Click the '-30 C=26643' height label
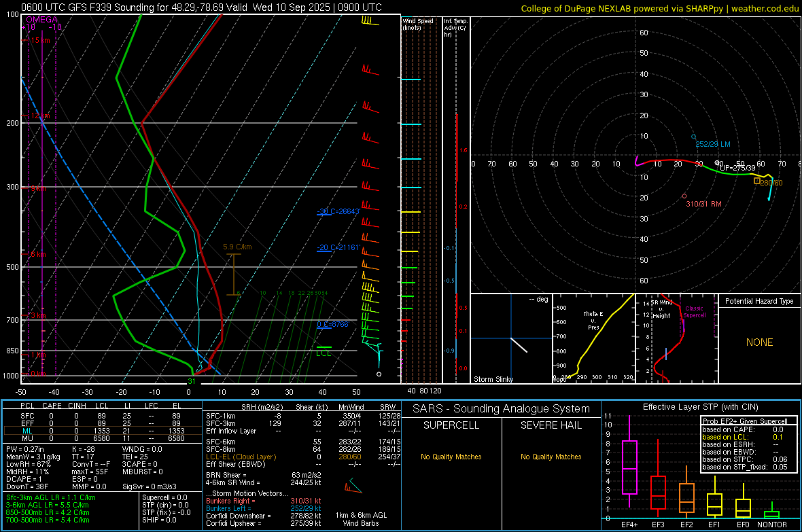This screenshot has width=802, height=532. [x=338, y=211]
